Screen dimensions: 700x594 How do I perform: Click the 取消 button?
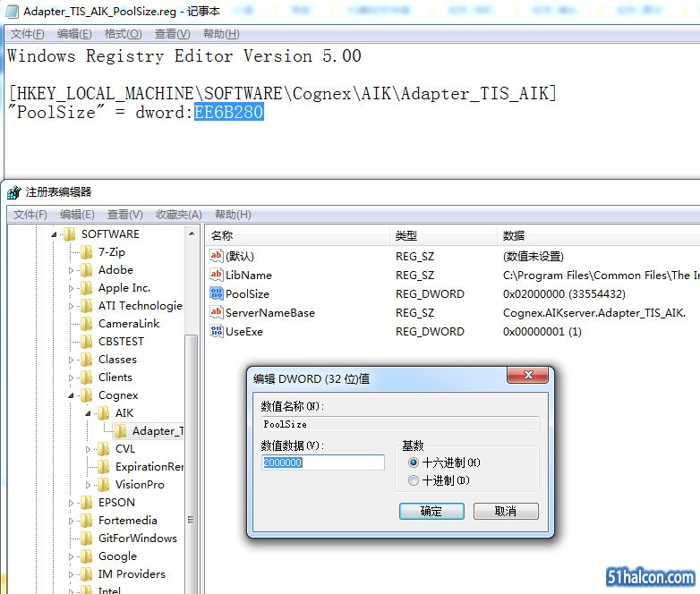[506, 511]
